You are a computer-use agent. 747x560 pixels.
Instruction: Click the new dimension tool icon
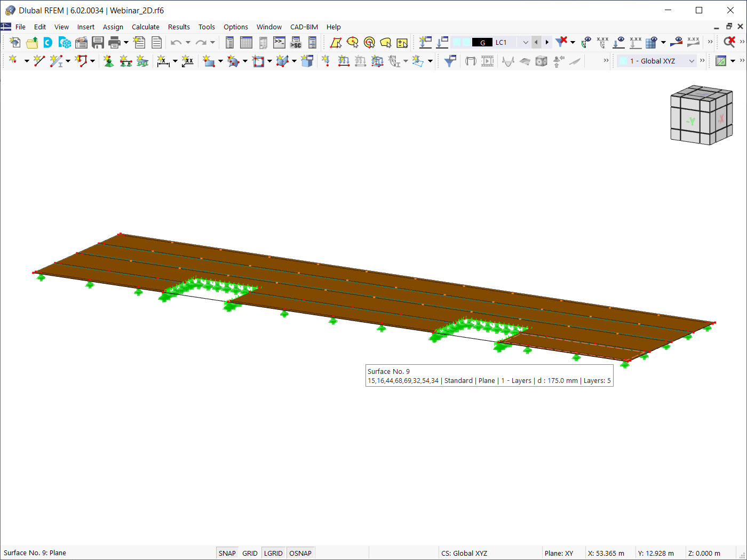pos(163,61)
